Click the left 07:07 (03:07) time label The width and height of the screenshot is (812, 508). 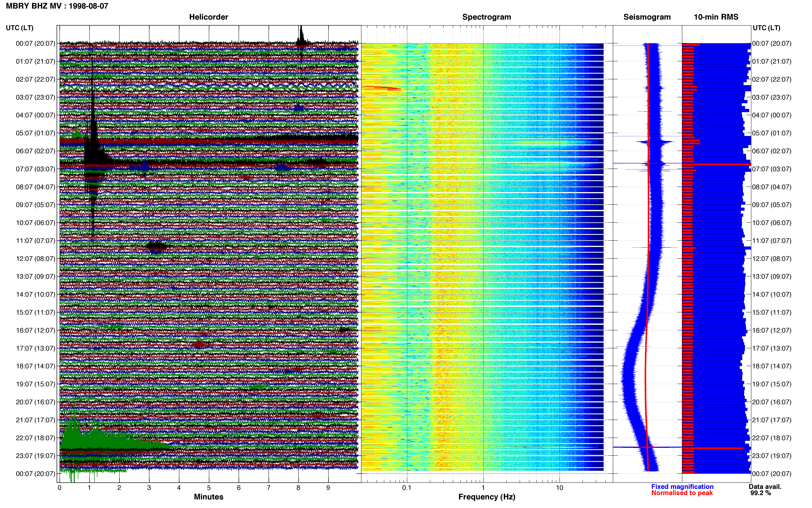[35, 169]
